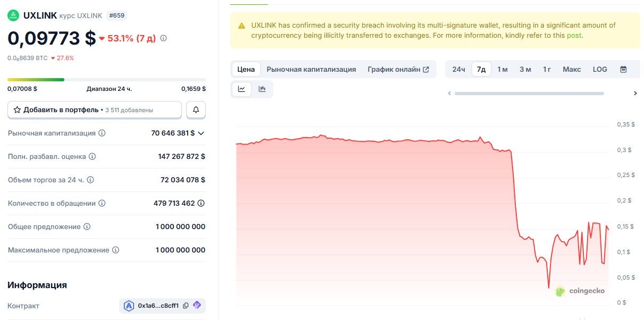Open the security breach post link
The height and width of the screenshot is (320, 644).
[574, 36]
